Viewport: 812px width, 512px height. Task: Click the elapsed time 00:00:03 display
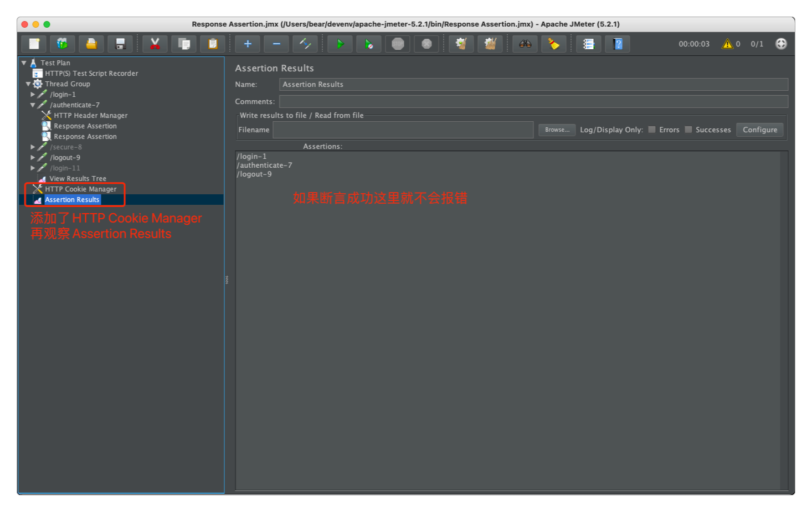[x=694, y=44]
